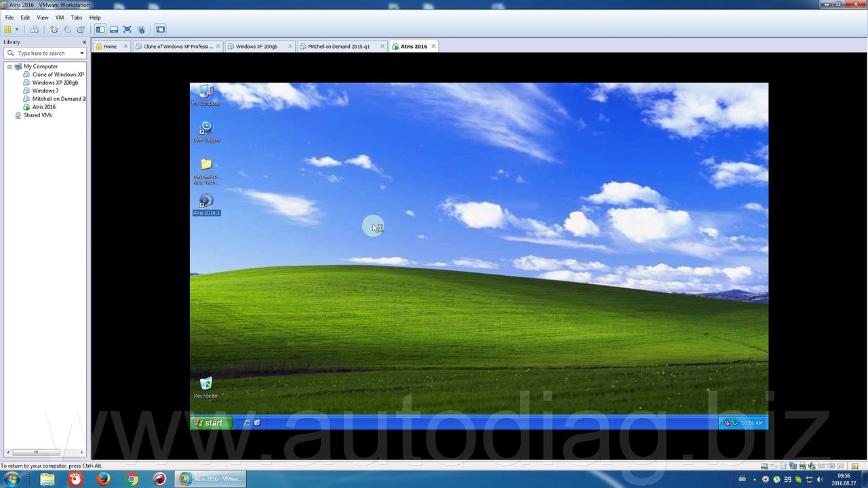This screenshot has height=488, width=868.
Task: Open the VM menu
Action: 60,18
